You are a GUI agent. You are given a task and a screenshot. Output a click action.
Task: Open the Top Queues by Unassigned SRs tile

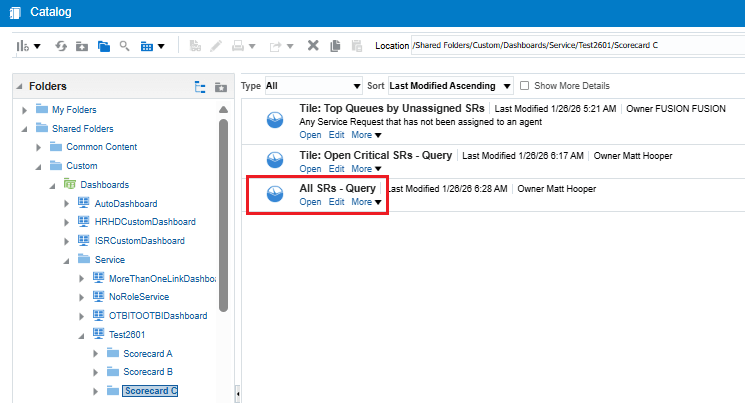[310, 135]
